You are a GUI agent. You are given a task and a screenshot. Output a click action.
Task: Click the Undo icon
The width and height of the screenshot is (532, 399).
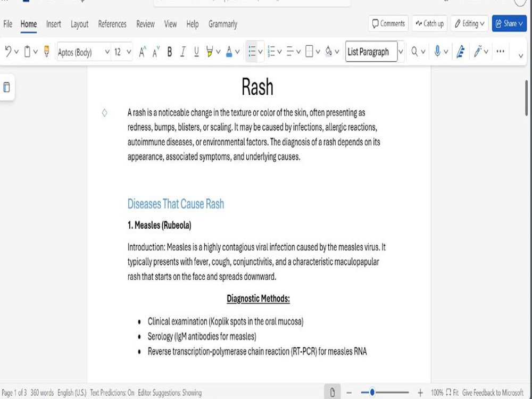pos(8,52)
